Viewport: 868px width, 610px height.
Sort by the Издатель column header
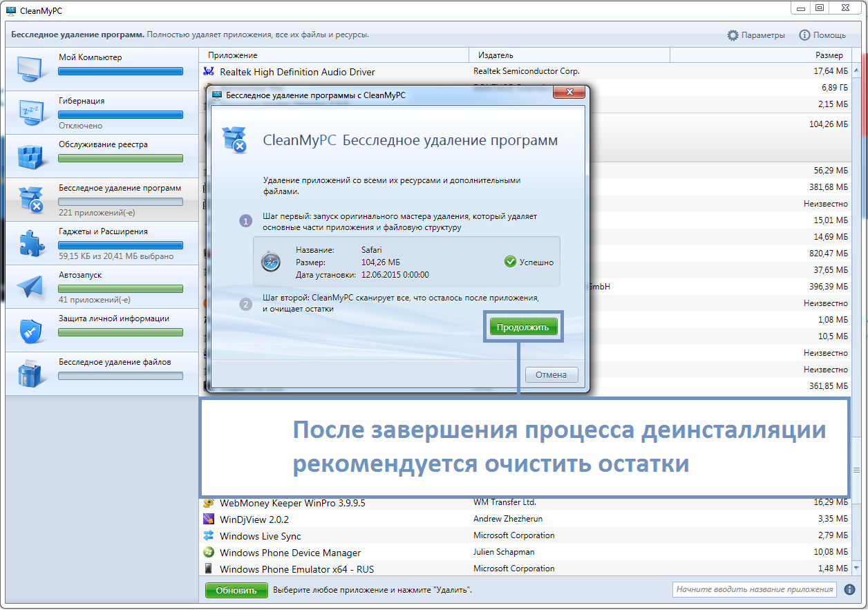pos(569,55)
